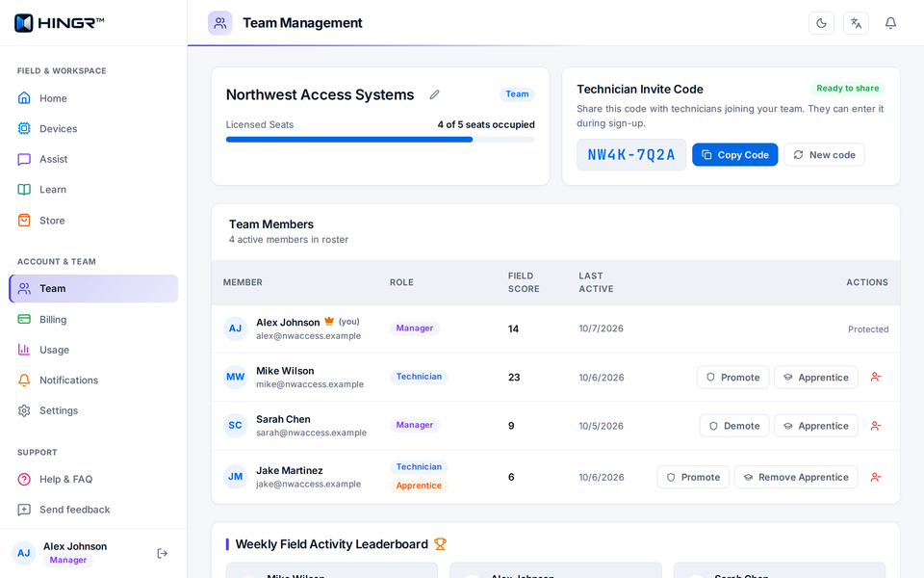Generate a New code
The width and height of the screenshot is (924, 578).
(824, 154)
